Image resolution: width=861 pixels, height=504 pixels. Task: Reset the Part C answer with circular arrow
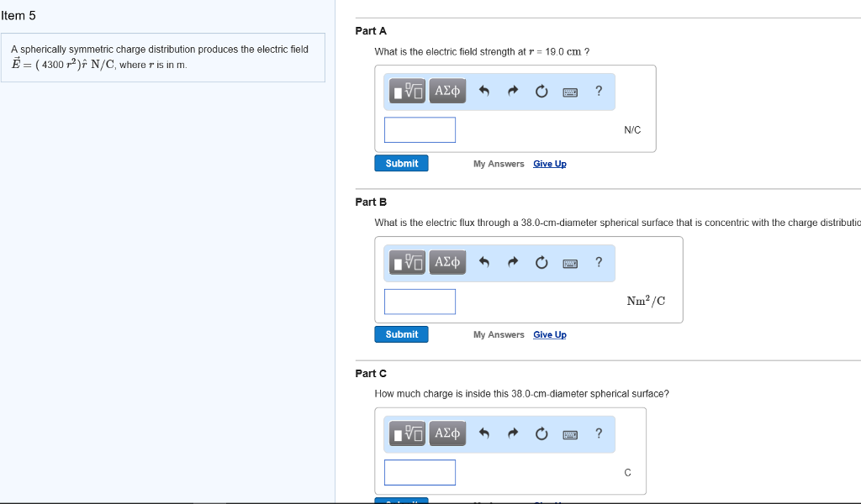542,434
